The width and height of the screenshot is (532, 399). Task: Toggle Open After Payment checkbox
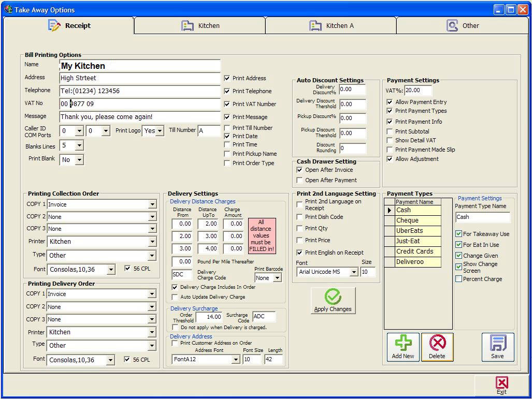(x=299, y=180)
